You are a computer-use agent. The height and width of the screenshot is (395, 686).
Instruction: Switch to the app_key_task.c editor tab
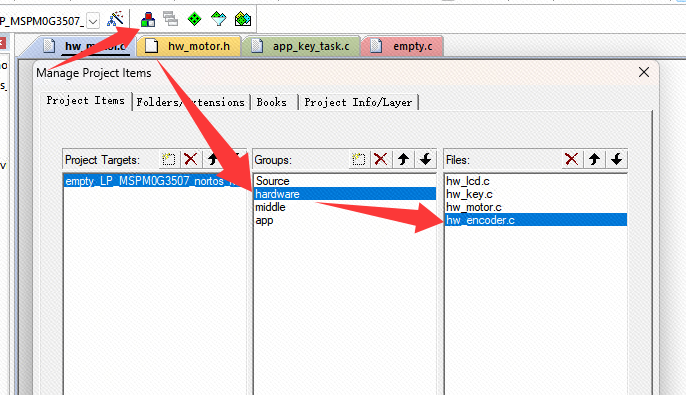pos(301,46)
